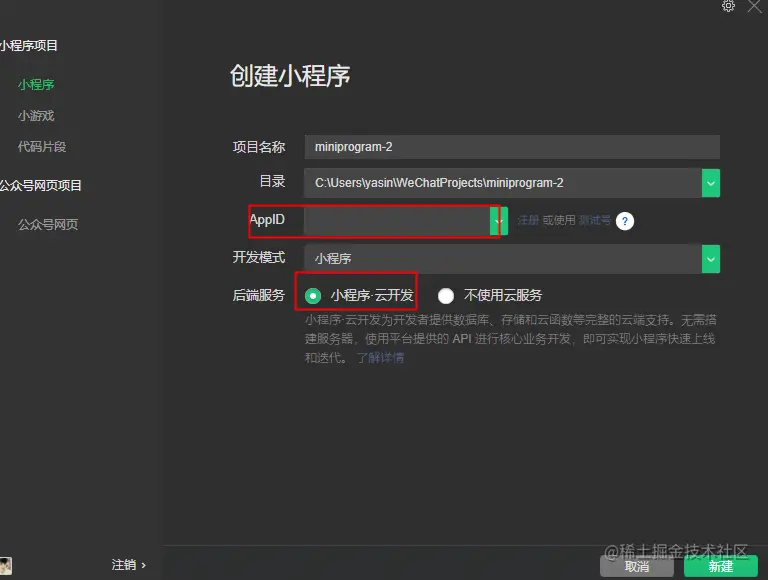
Task: Open the 了解详情 link
Action: (381, 358)
